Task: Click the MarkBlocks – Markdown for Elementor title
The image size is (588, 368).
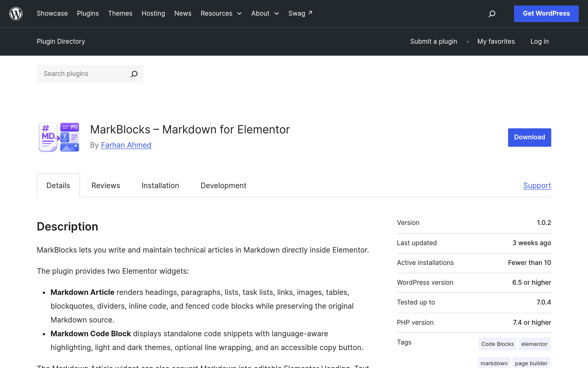Action: pyautogui.click(x=190, y=129)
